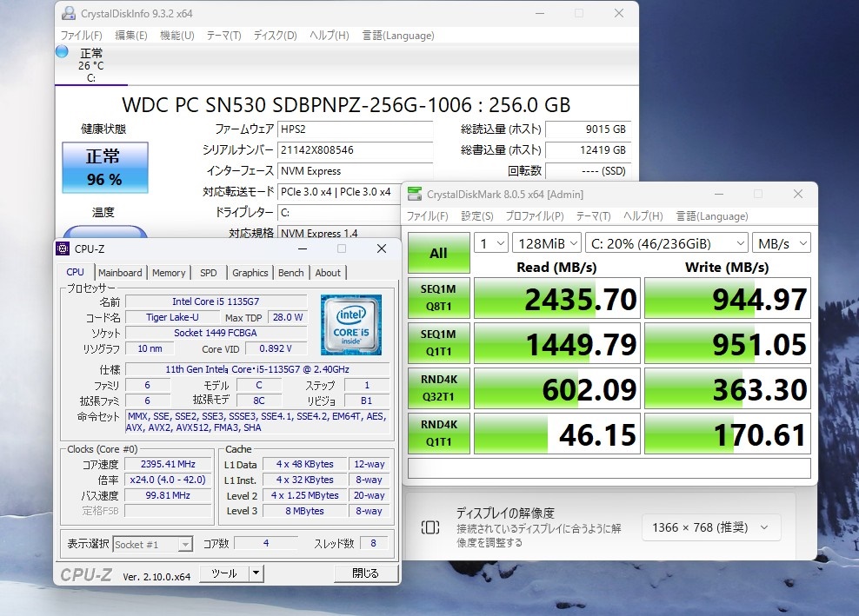Viewport: 859px width, 616px height.
Task: Switch to the Bench tab in CPU-Z
Action: click(x=291, y=273)
